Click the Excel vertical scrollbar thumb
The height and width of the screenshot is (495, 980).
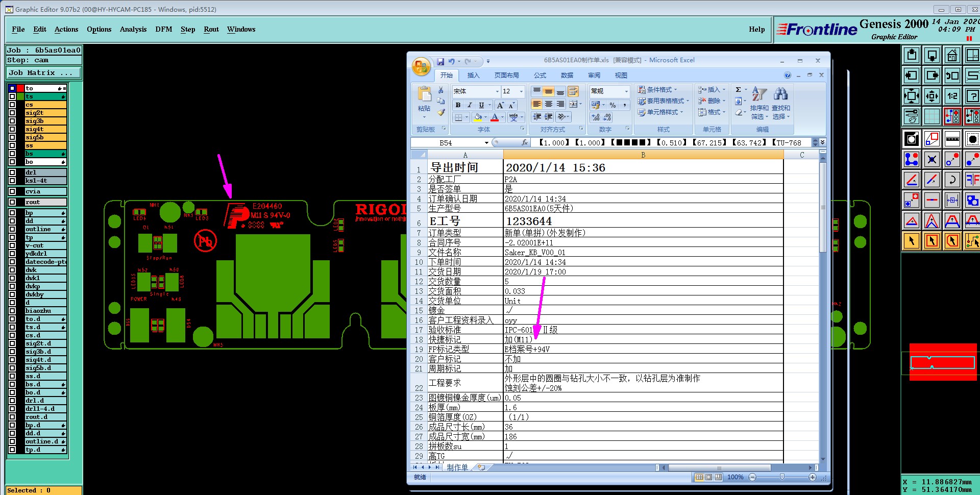point(823,207)
